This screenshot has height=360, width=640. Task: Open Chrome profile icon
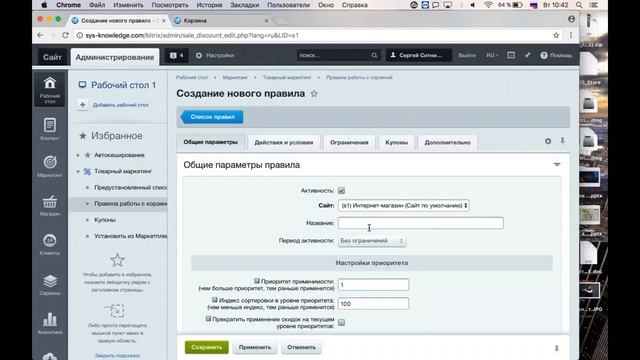[571, 19]
